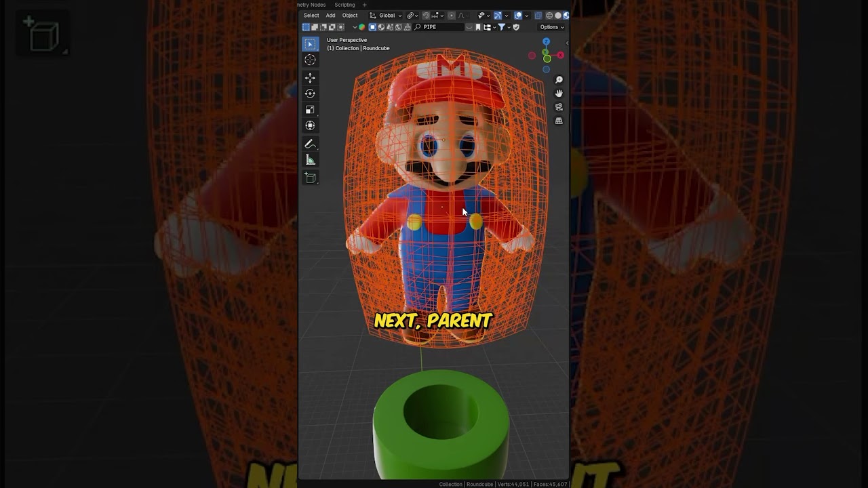Click the colorful blender kit hexagon icon
Viewport: 868px width, 488px height.
click(x=361, y=27)
